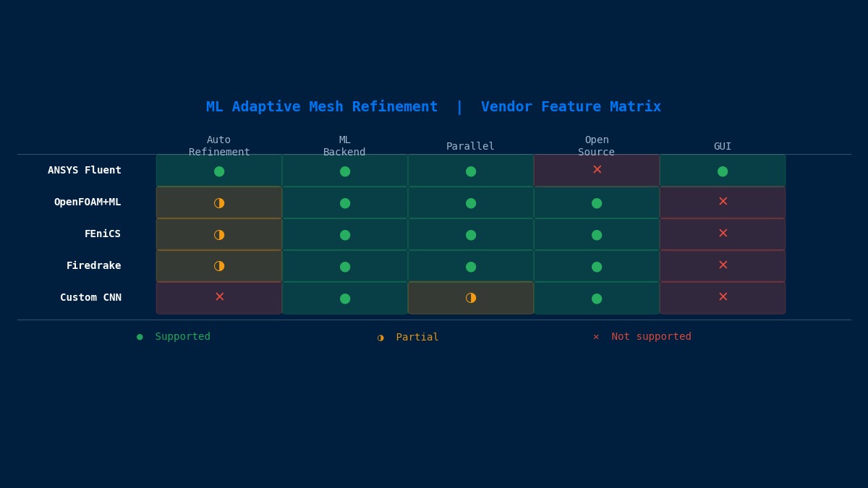Image resolution: width=868 pixels, height=488 pixels.
Task: Click the Not supported legend cross
Action: (x=596, y=337)
